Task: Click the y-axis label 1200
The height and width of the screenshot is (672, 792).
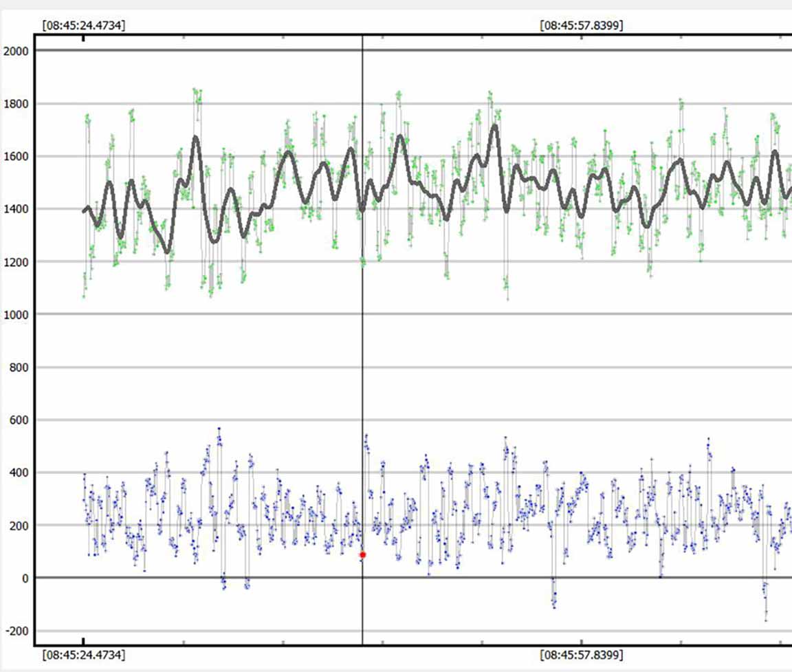Action: tap(16, 262)
